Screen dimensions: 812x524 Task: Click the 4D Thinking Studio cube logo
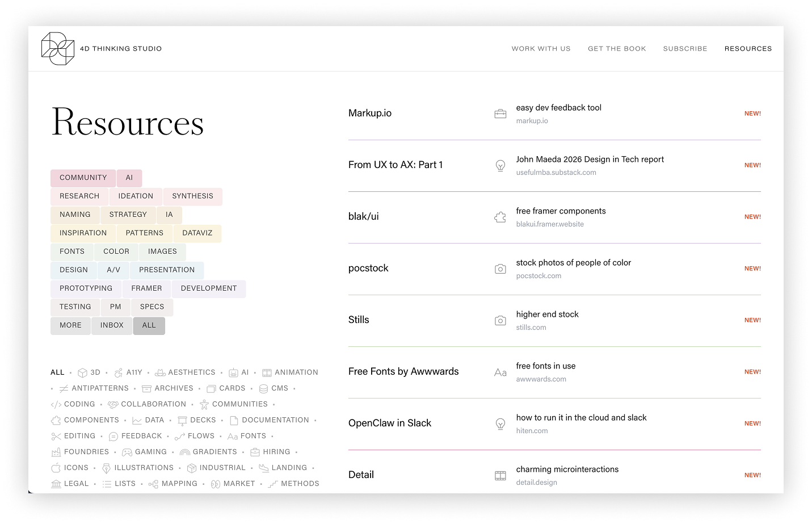point(58,49)
